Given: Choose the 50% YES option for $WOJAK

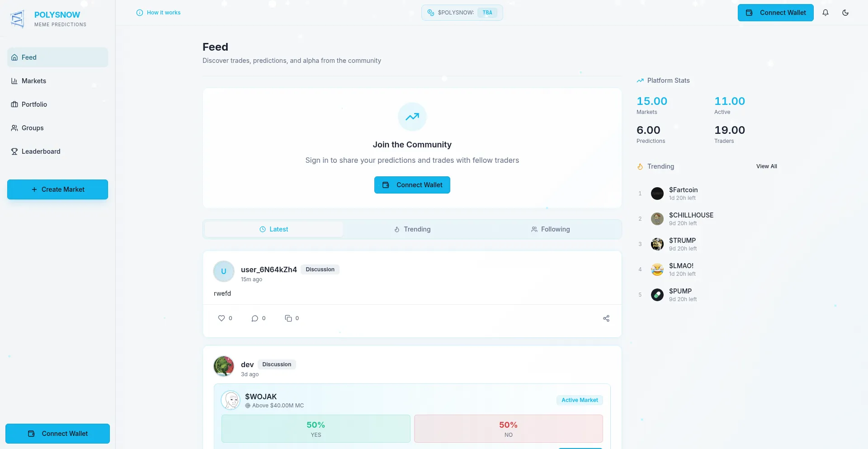Looking at the screenshot, I should click(316, 429).
